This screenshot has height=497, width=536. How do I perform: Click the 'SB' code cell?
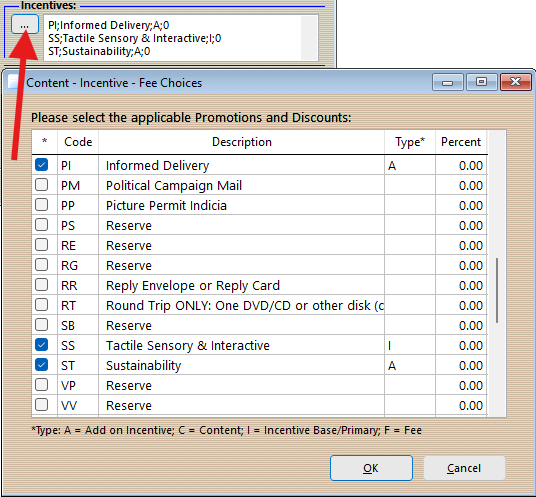[x=78, y=325]
